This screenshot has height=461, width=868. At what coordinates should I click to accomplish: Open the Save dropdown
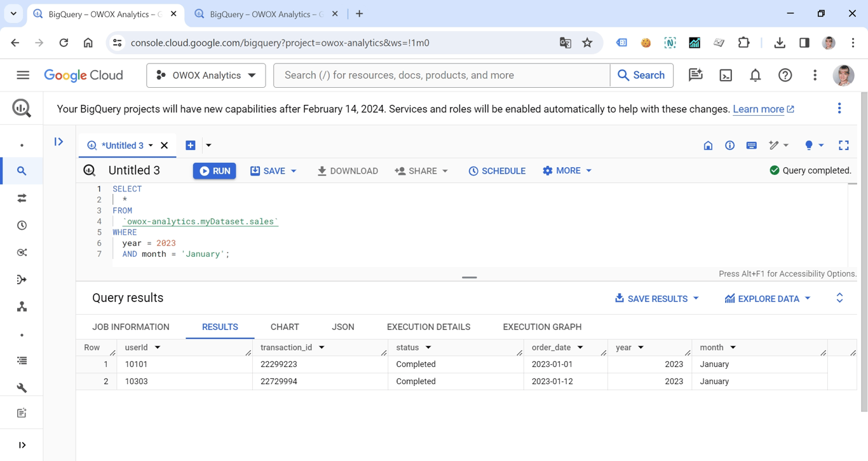(273, 171)
